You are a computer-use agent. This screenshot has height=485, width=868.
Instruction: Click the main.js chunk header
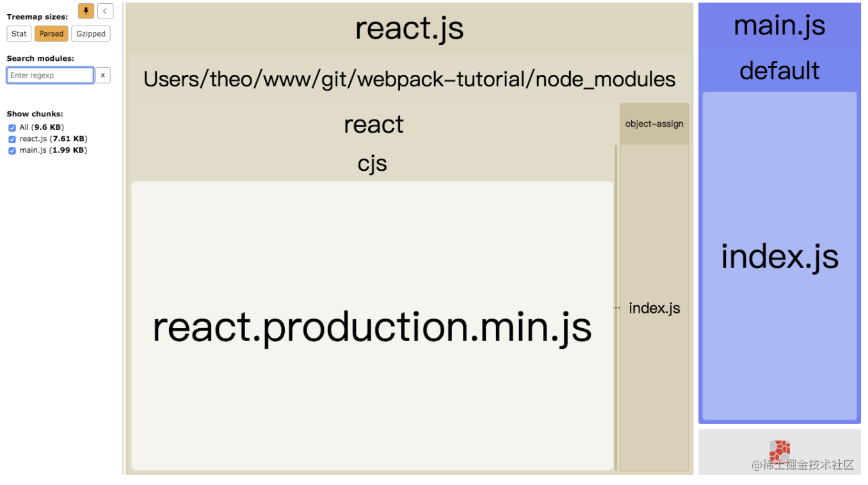[x=780, y=26]
